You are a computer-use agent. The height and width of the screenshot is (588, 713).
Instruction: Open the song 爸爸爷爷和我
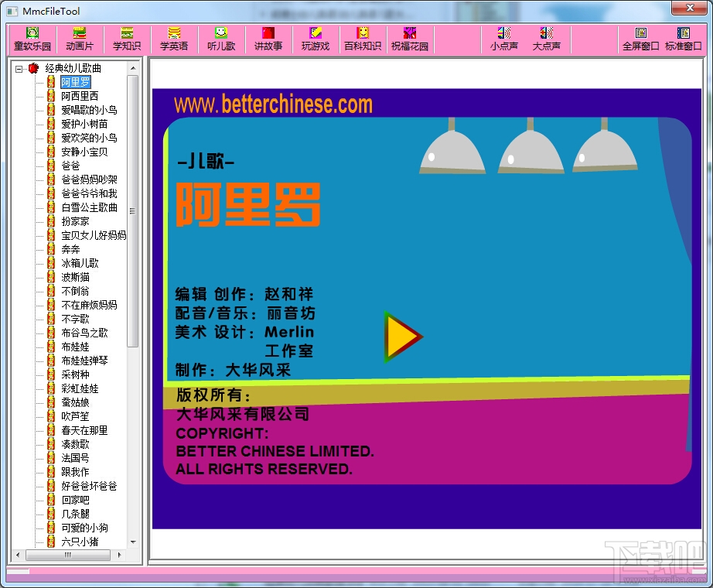click(x=89, y=194)
